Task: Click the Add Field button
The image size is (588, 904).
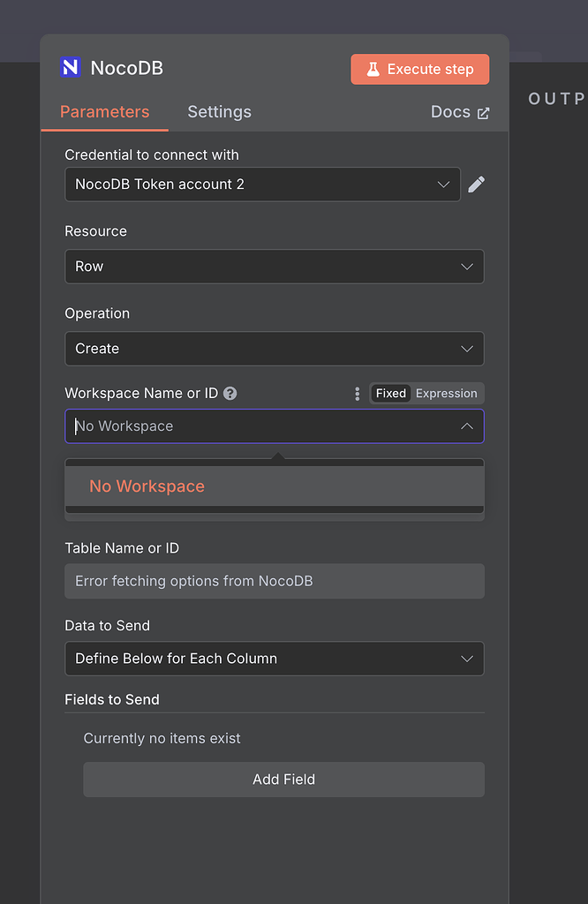Action: pos(283,780)
